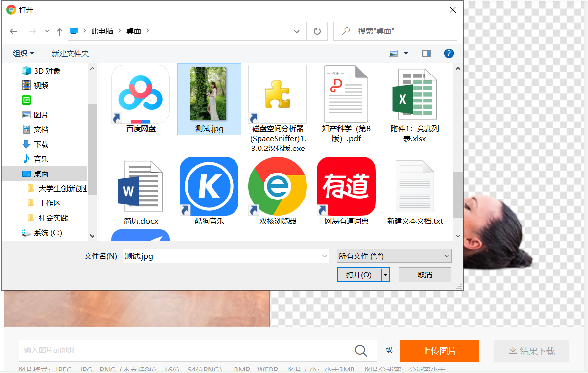Click the 取消 button
The image size is (588, 373).
425,274
